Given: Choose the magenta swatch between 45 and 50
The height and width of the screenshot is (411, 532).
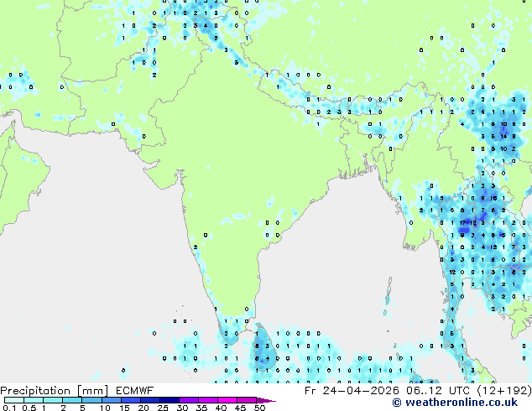Looking at the screenshot, I should [x=249, y=400].
